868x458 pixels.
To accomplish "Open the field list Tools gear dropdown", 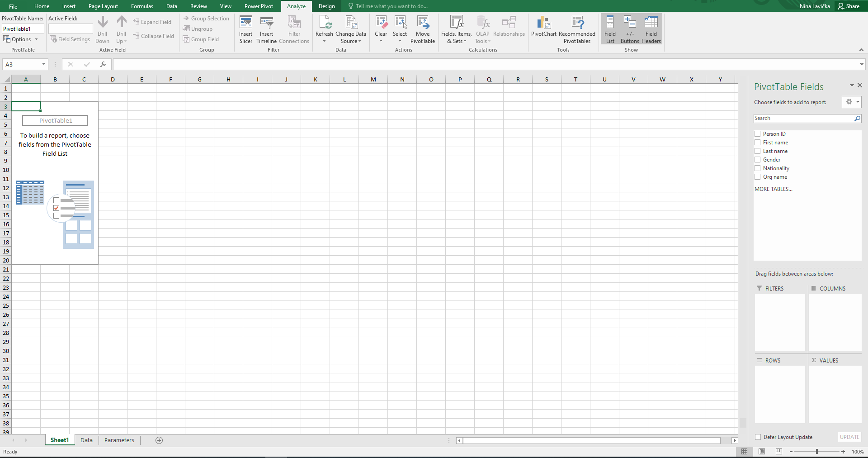I will pyautogui.click(x=851, y=102).
